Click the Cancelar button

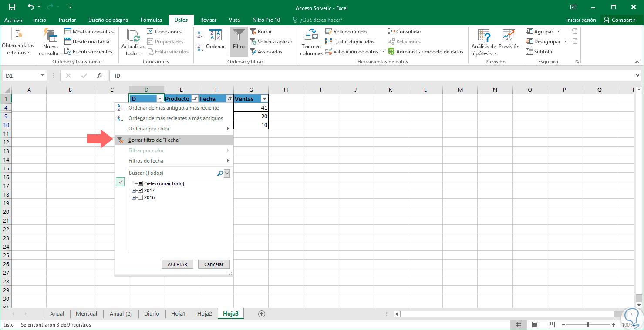click(x=214, y=264)
